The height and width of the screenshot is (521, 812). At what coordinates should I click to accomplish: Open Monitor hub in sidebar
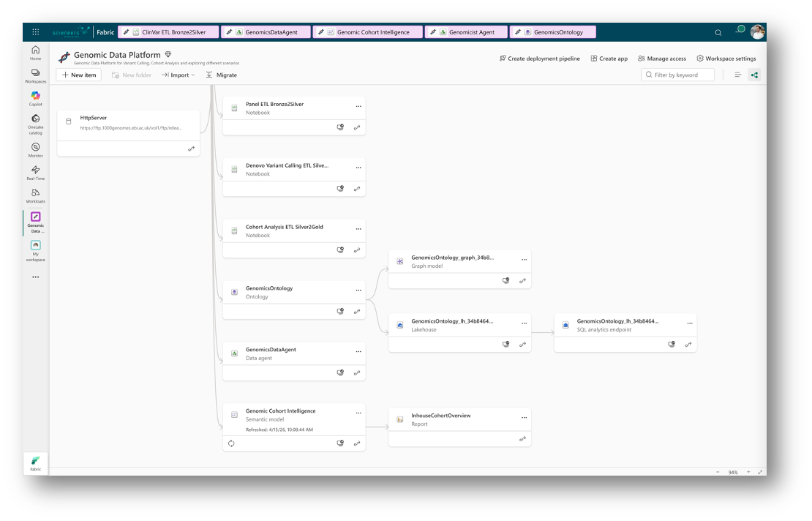35,150
